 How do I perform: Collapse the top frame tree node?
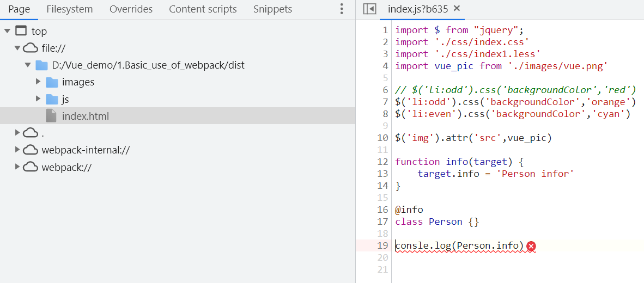(x=7, y=31)
